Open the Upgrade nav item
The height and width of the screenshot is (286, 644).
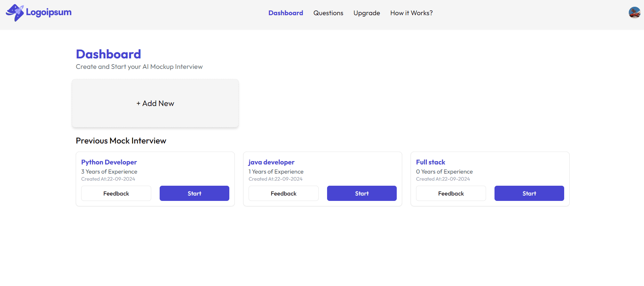click(x=367, y=13)
